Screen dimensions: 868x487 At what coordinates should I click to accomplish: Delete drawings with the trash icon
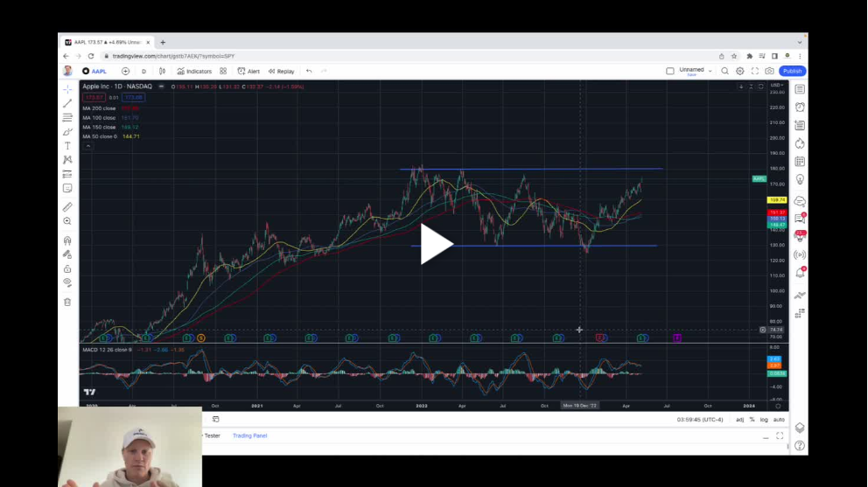(67, 303)
